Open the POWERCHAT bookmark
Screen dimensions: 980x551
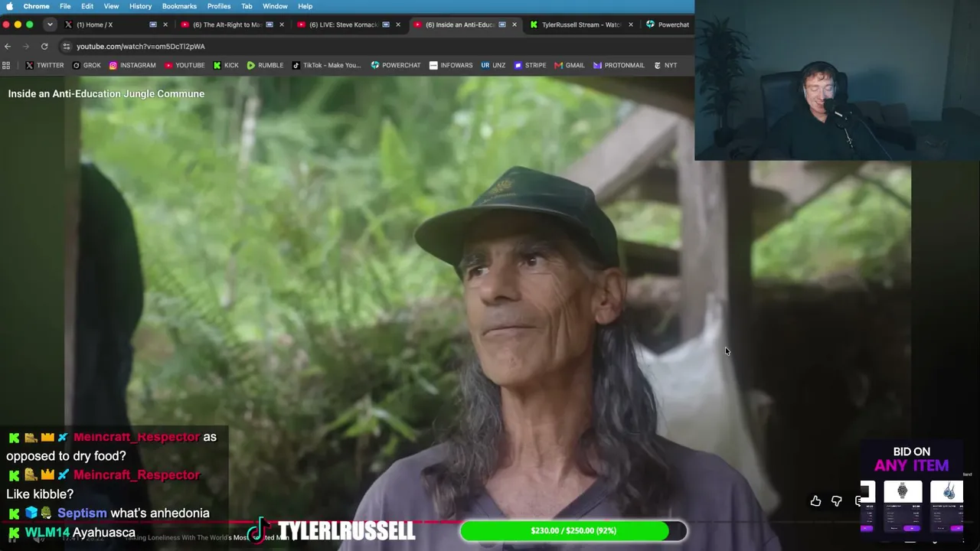396,65
